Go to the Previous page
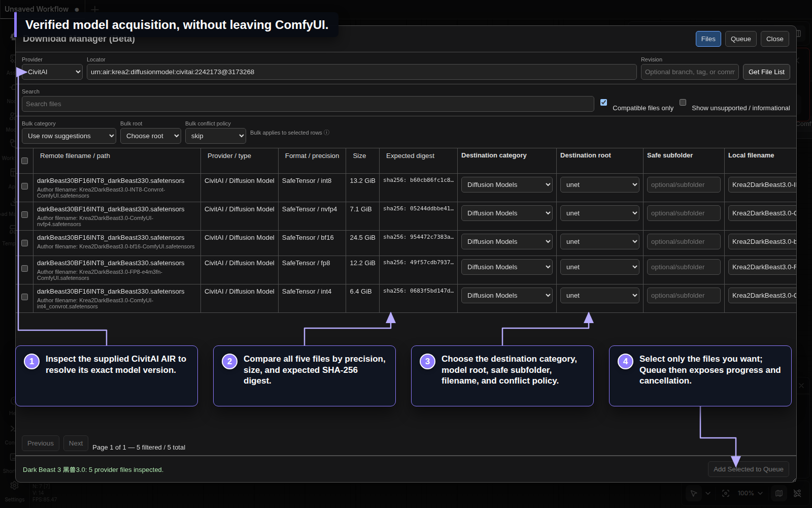 (x=41, y=443)
